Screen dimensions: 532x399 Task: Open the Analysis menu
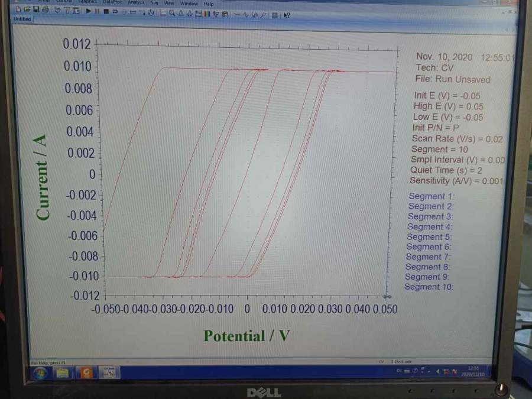(x=136, y=3)
